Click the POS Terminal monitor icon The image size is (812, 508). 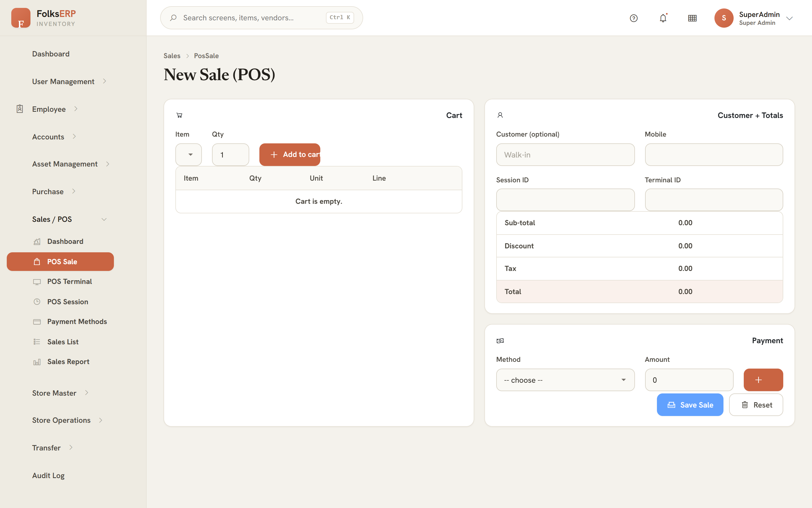click(x=37, y=282)
